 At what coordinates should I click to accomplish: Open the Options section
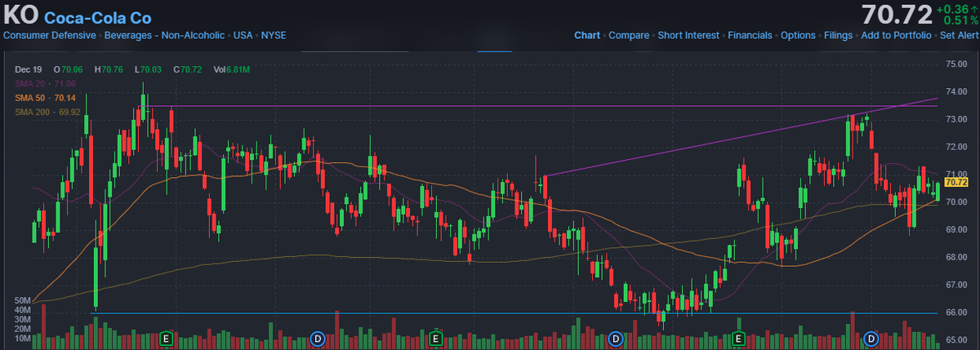pos(798,36)
